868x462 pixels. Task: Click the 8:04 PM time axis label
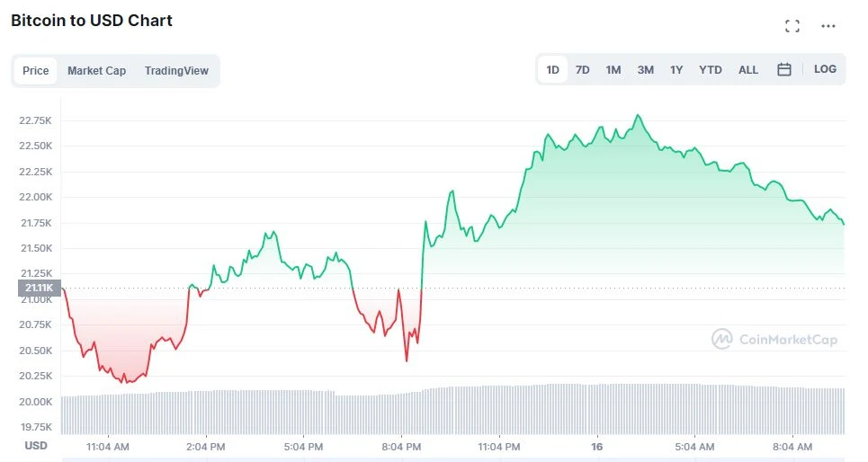tap(401, 446)
